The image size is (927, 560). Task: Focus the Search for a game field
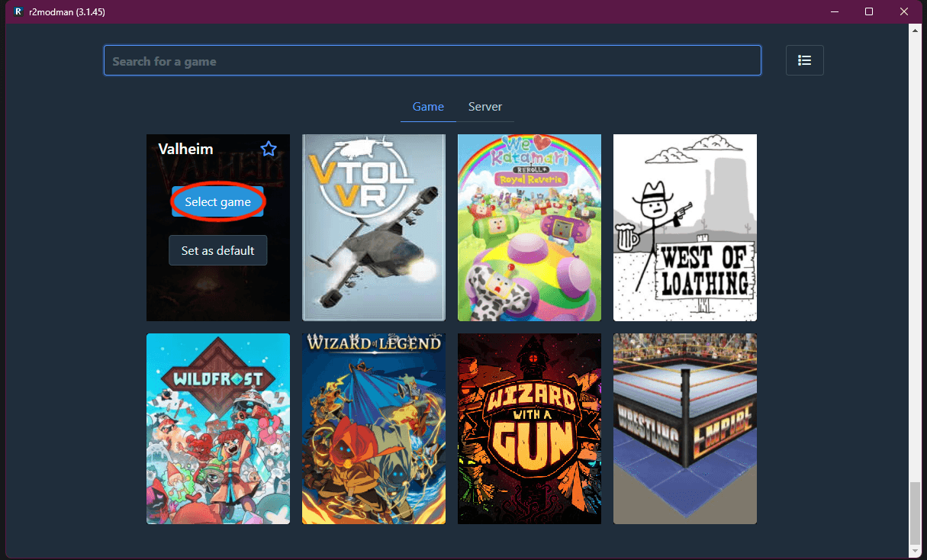pos(433,61)
